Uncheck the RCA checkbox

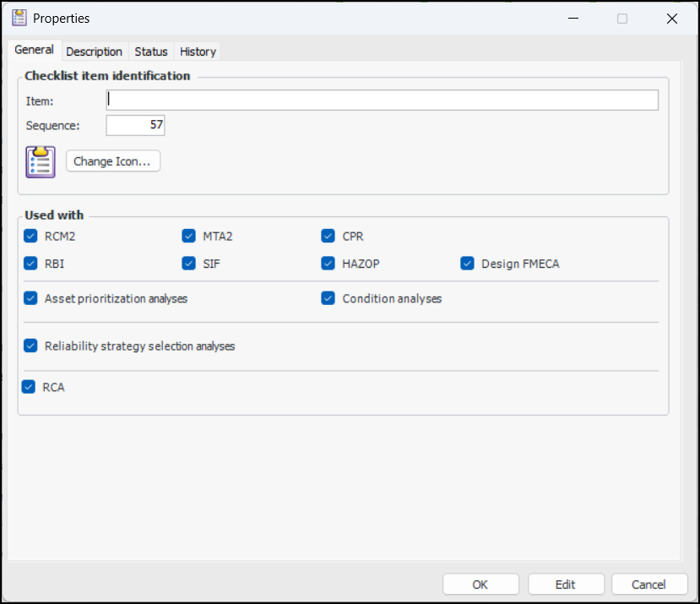30,388
